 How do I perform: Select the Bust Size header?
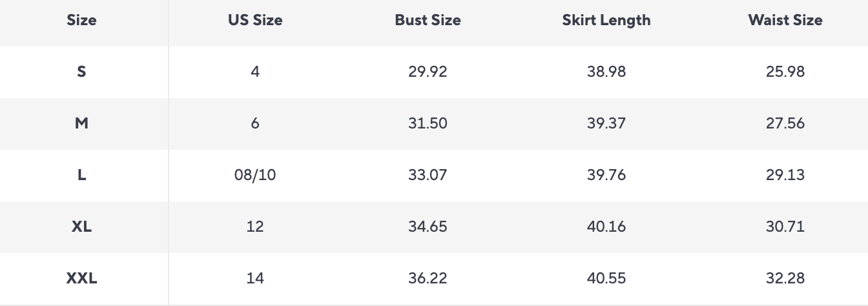(428, 20)
